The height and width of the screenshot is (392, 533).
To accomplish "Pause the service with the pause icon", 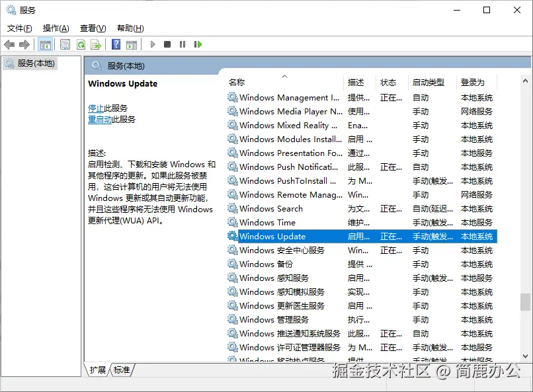I will pyautogui.click(x=183, y=44).
